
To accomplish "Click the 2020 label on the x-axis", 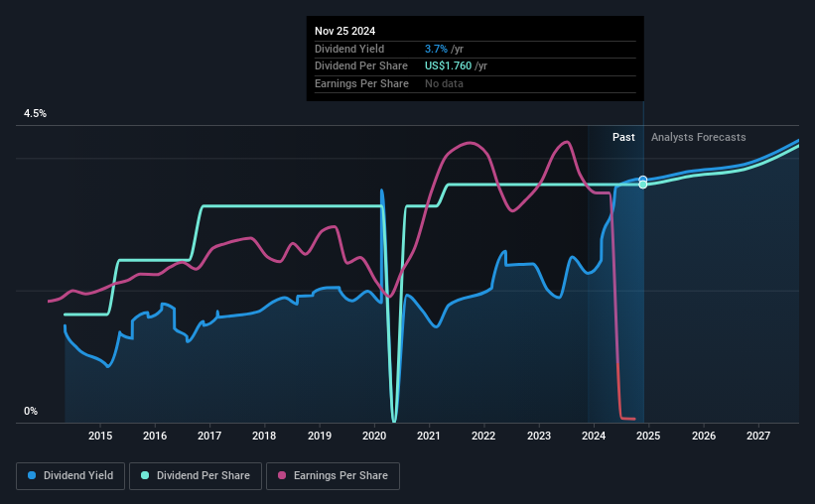I will point(373,436).
